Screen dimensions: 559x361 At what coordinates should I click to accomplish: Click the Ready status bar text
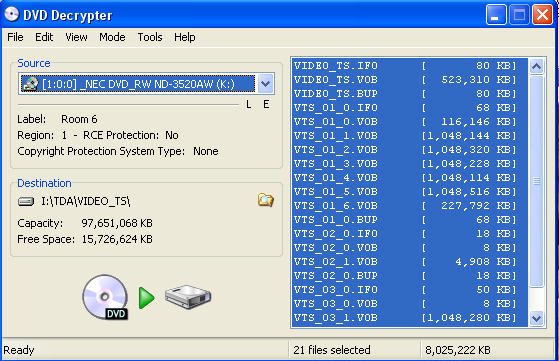pos(19,350)
